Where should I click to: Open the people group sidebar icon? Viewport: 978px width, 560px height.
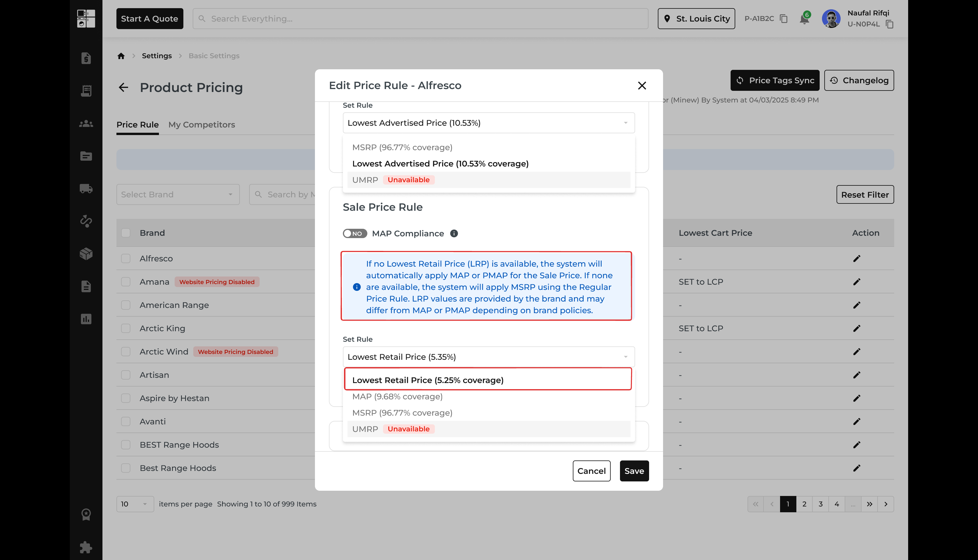click(86, 123)
